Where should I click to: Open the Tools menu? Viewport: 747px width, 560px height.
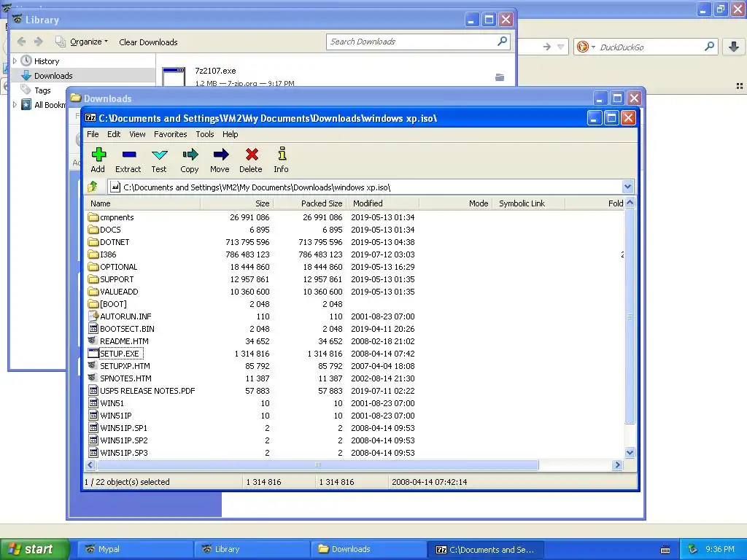coord(205,134)
